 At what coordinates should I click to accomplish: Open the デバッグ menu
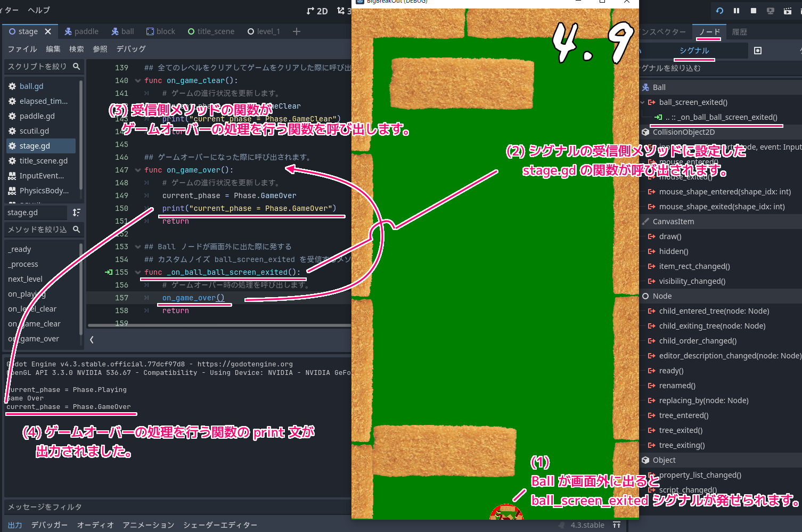pos(131,49)
